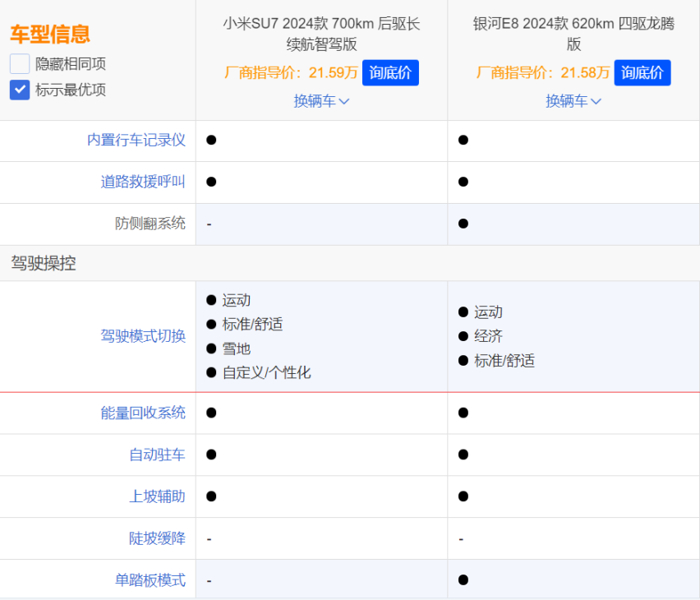Click the 厂商指导价: 21.58万 price text

click(543, 72)
